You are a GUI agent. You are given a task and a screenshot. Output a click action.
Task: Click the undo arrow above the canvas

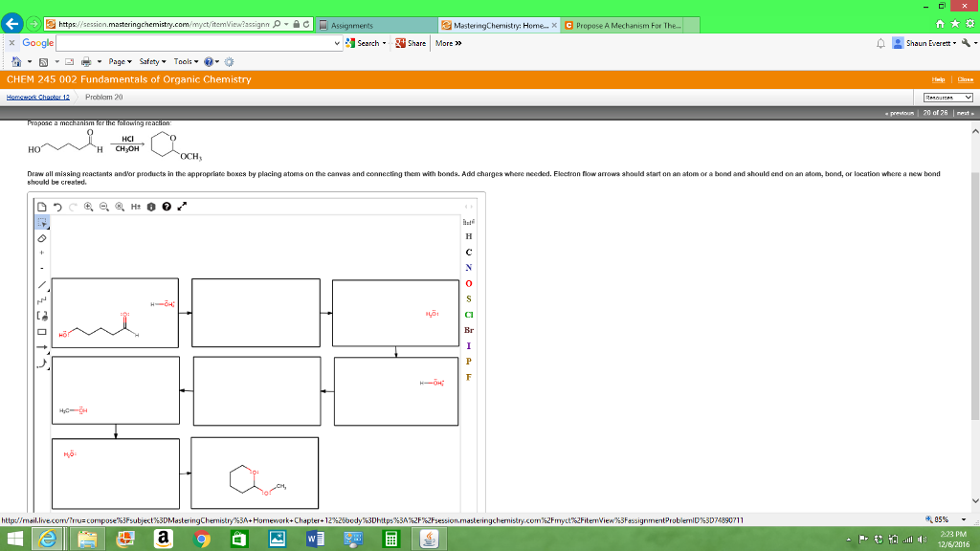coord(57,207)
